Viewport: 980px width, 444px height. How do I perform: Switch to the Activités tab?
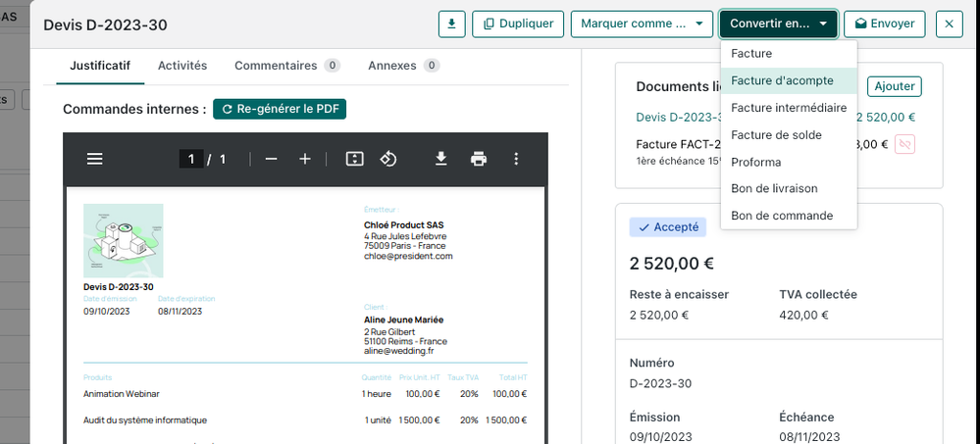[182, 66]
